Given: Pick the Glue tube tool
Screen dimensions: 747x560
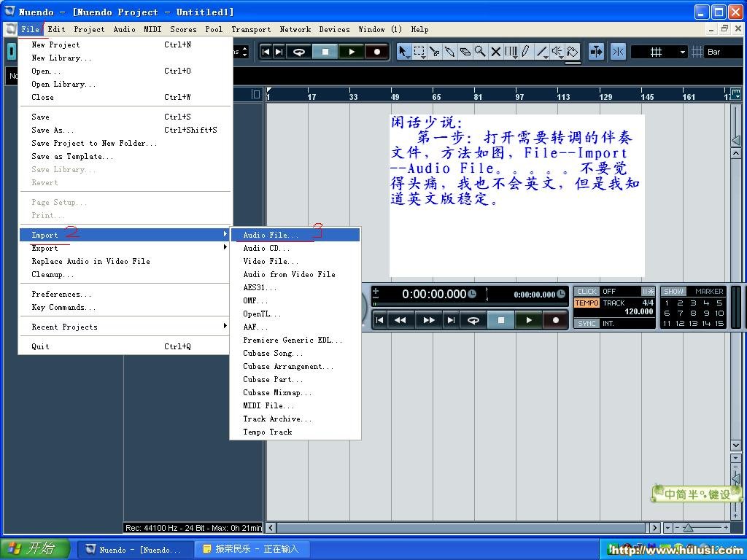Looking at the screenshot, I should [x=449, y=52].
